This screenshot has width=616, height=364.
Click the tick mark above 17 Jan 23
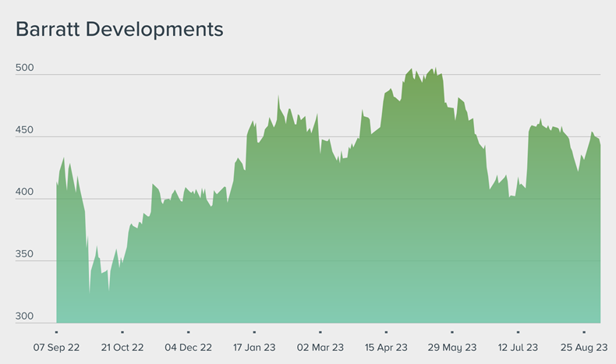(254, 332)
